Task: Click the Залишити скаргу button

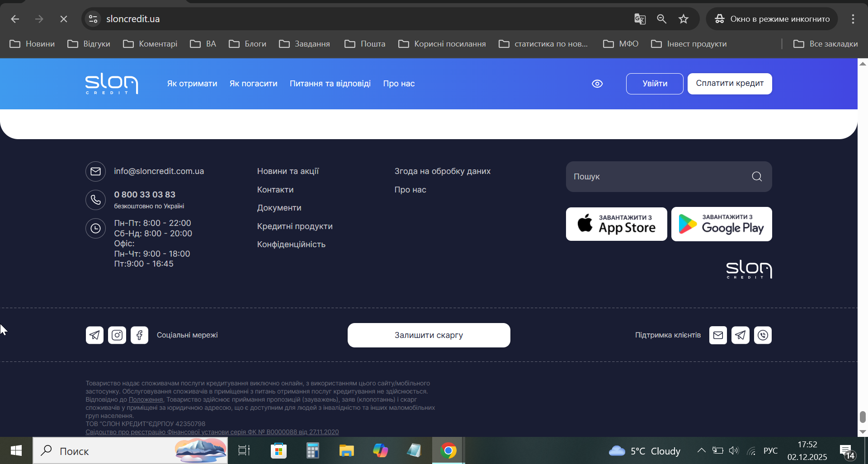Action: tap(429, 335)
